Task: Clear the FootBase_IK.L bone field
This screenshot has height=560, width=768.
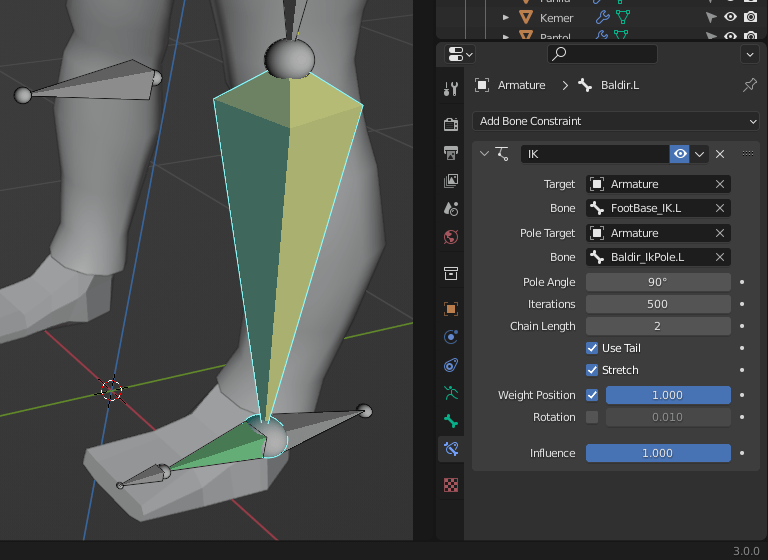Action: tap(720, 208)
